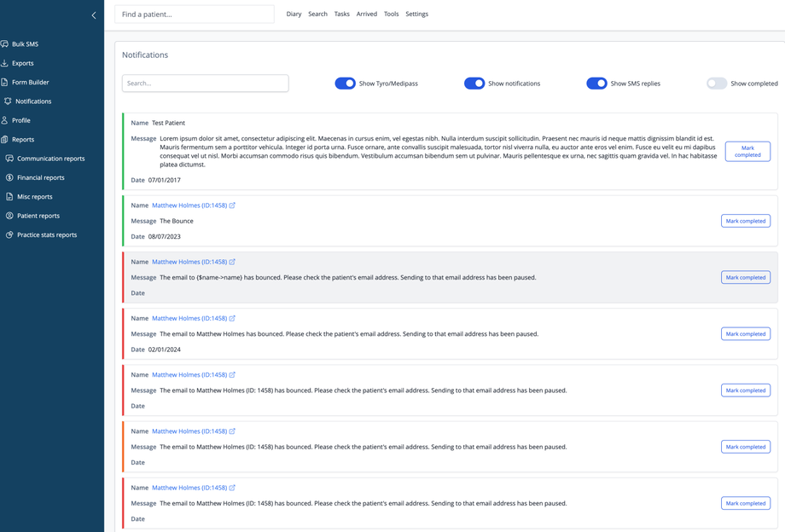Image resolution: width=785 pixels, height=532 pixels.
Task: Click the Profile person icon
Action: [5, 120]
